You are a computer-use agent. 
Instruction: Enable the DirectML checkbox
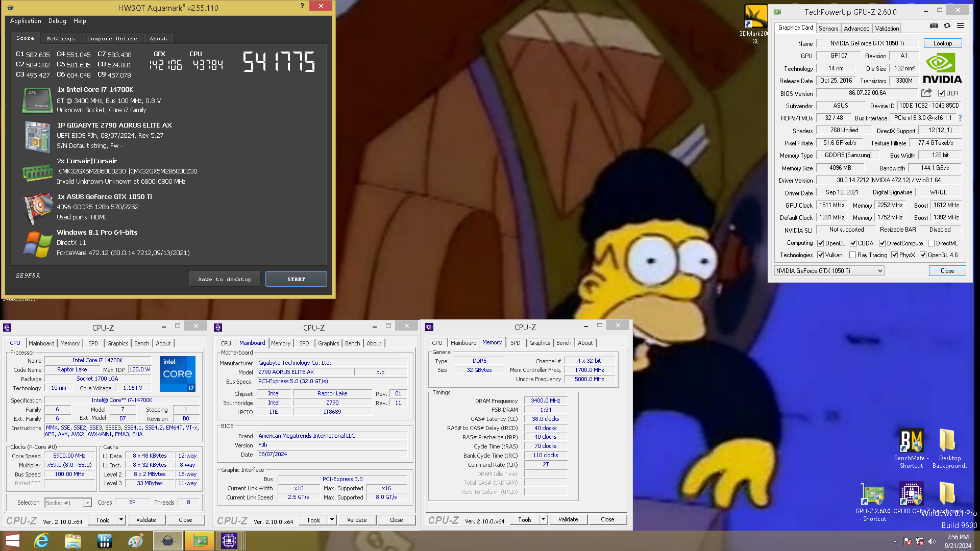click(931, 243)
